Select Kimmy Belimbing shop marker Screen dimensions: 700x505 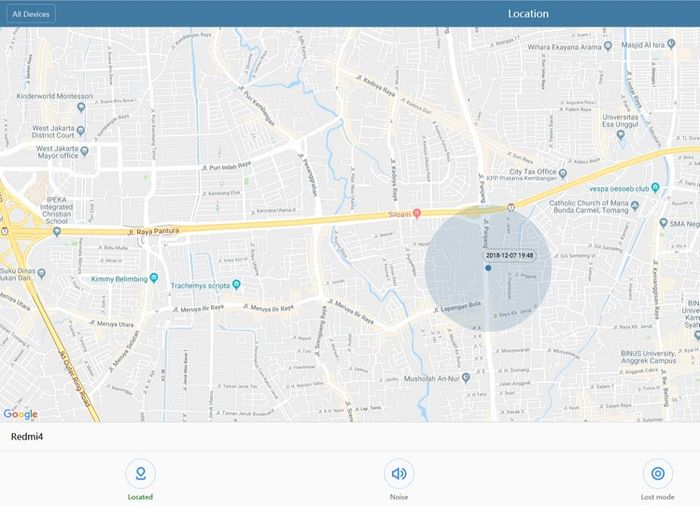point(154,278)
